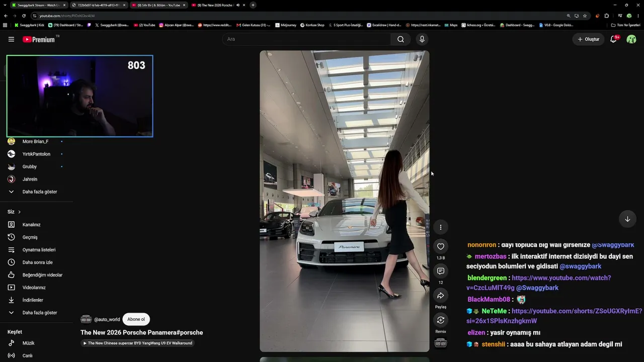Open Beğendiğim videolar in sidebar

coord(42,275)
